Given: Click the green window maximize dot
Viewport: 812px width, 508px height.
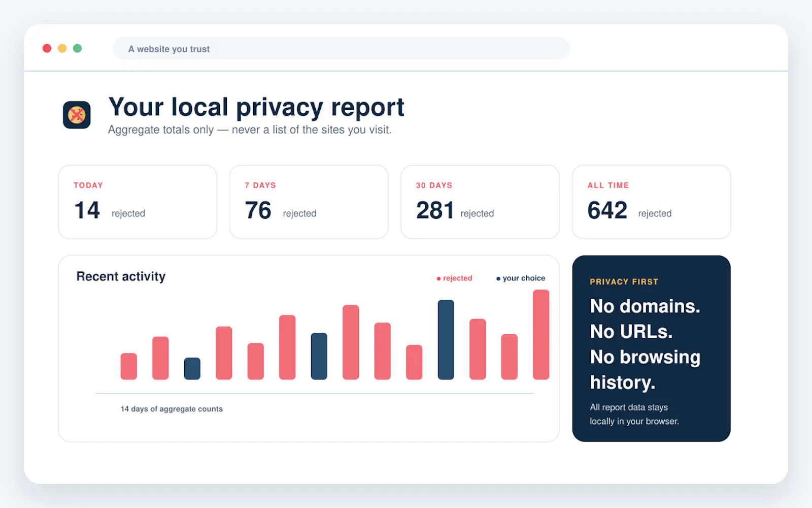Looking at the screenshot, I should point(77,48).
